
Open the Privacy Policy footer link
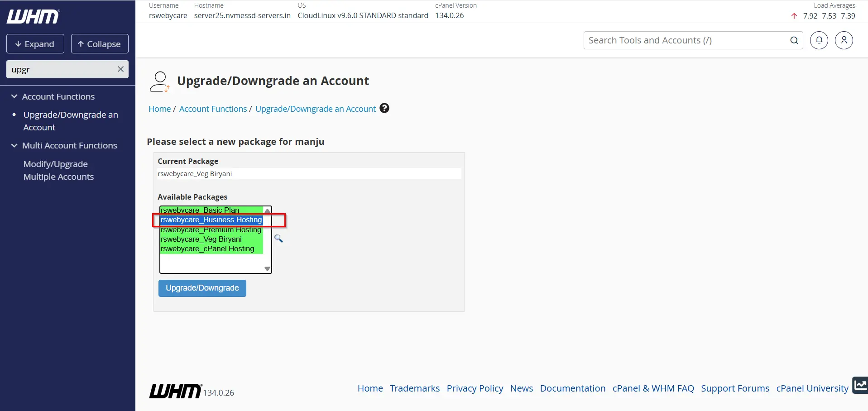(x=475, y=388)
